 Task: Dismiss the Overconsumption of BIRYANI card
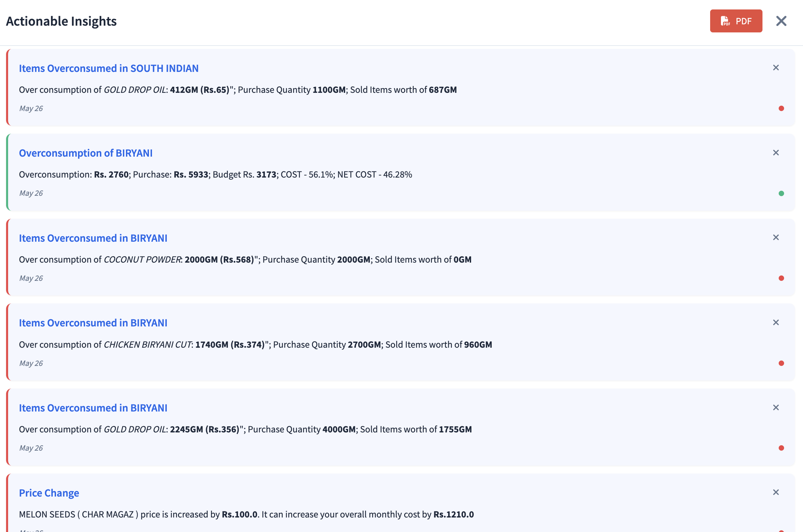click(776, 153)
